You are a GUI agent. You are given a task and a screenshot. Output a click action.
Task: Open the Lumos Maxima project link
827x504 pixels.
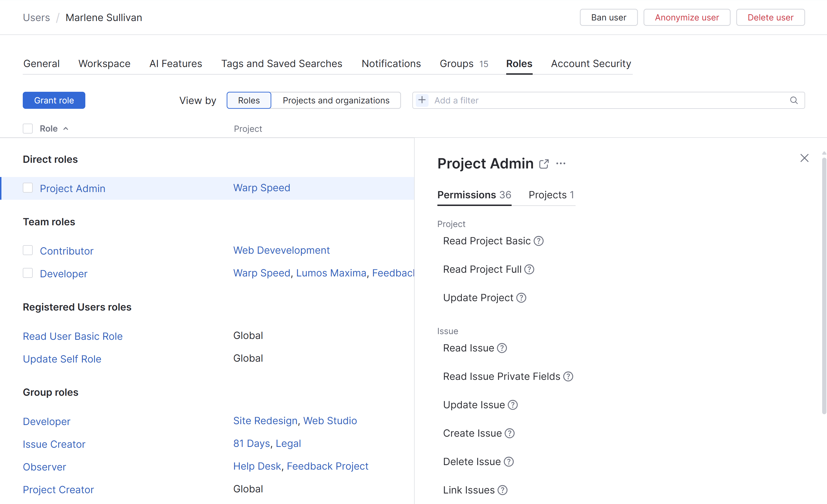[x=331, y=273]
